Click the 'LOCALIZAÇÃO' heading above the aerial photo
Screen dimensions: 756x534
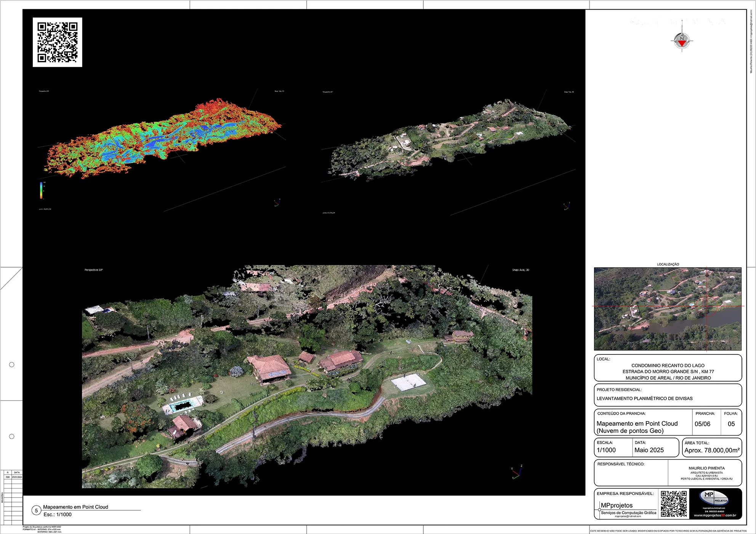(x=668, y=264)
